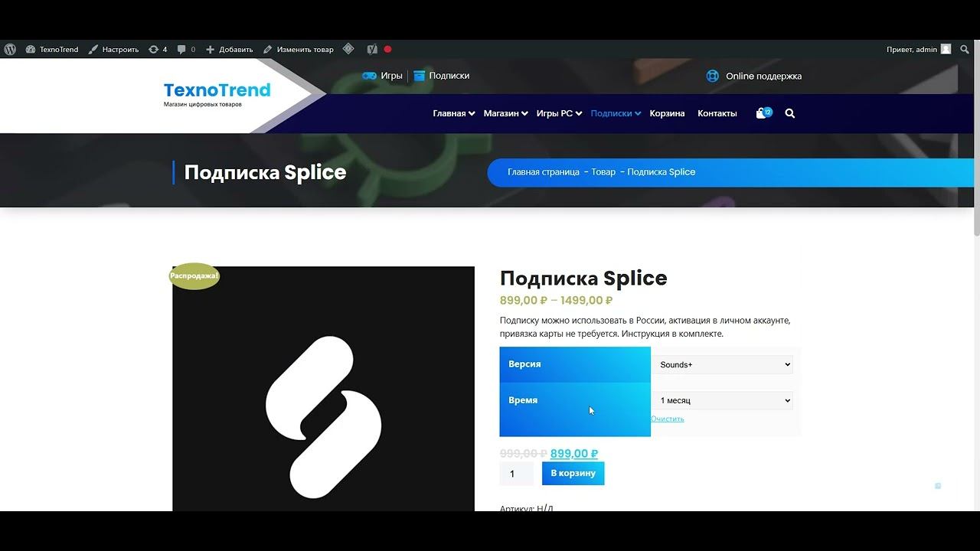The height and width of the screenshot is (551, 980).
Task: Open the Время dropdown showing 1 месяц
Action: [724, 400]
